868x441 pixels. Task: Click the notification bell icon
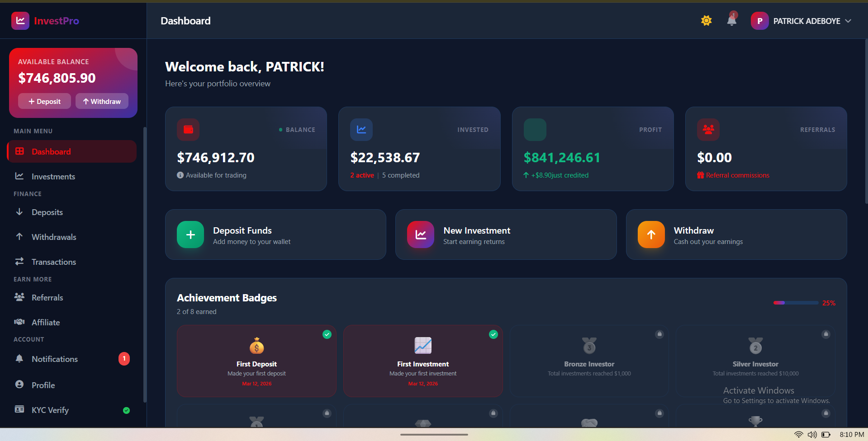point(731,20)
